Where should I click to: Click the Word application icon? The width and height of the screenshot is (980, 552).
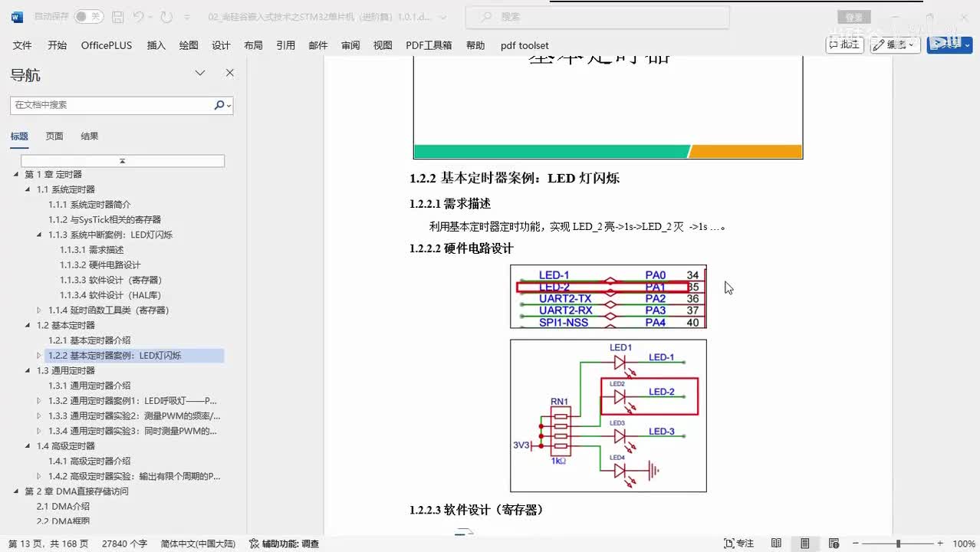click(17, 16)
